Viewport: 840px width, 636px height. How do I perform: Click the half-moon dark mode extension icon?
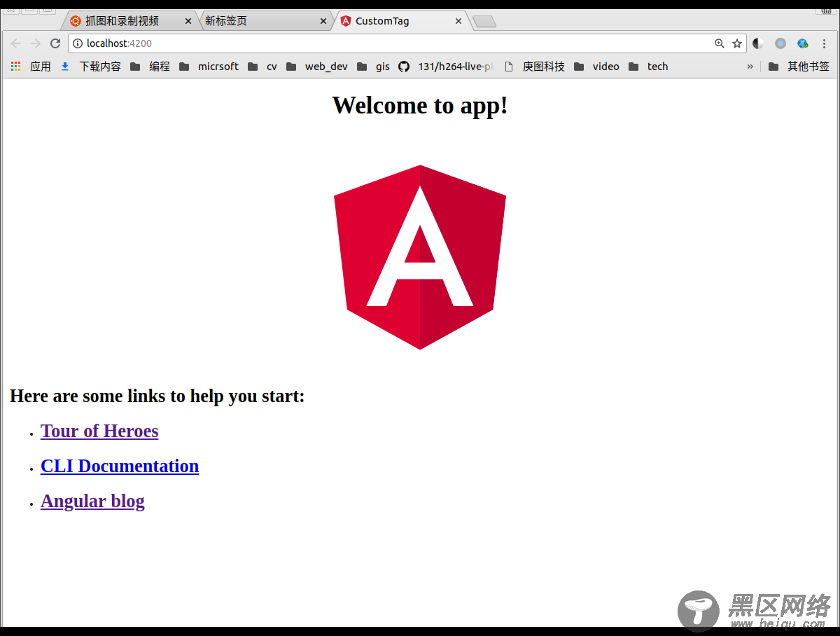point(758,43)
